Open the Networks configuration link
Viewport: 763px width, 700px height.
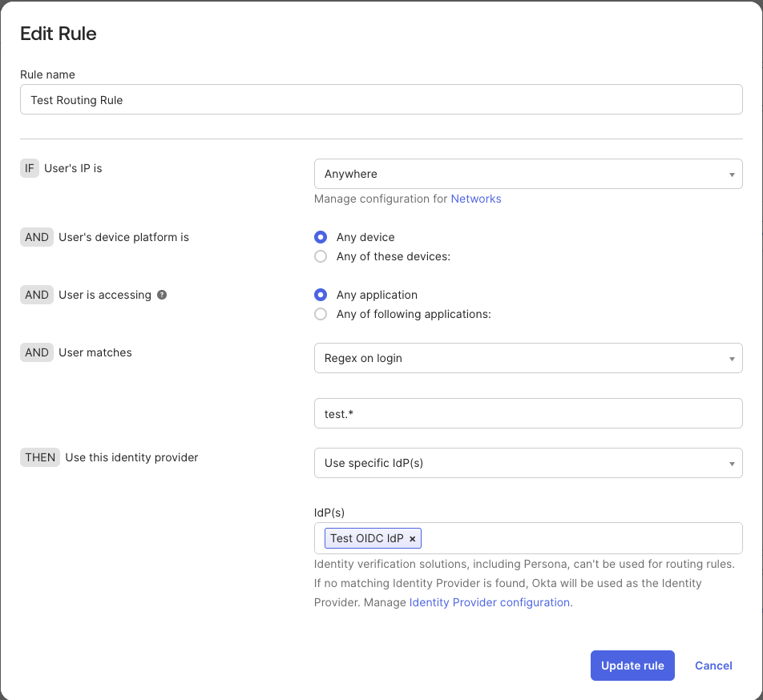476,199
